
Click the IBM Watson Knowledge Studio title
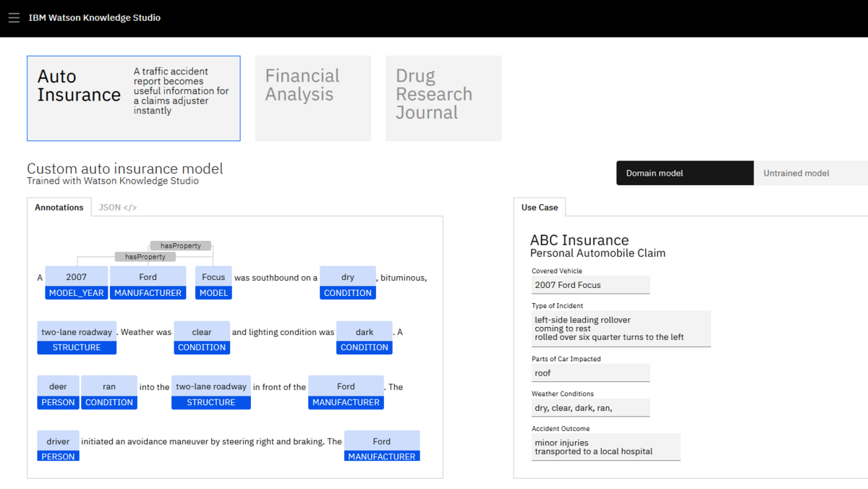click(95, 18)
